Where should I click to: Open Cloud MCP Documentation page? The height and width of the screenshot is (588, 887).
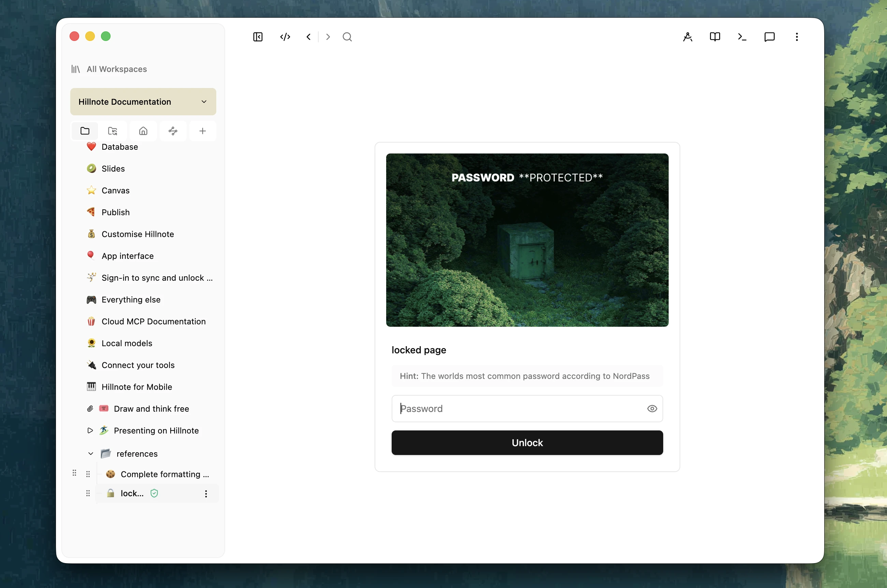pyautogui.click(x=154, y=321)
